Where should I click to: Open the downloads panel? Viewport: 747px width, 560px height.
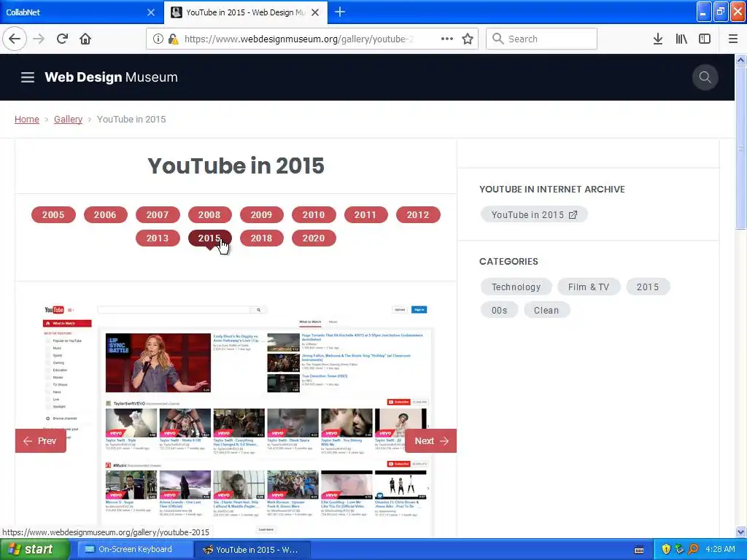point(658,39)
